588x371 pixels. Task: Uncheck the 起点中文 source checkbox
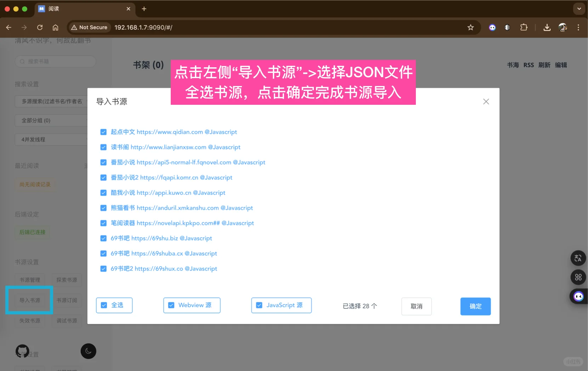(x=103, y=132)
